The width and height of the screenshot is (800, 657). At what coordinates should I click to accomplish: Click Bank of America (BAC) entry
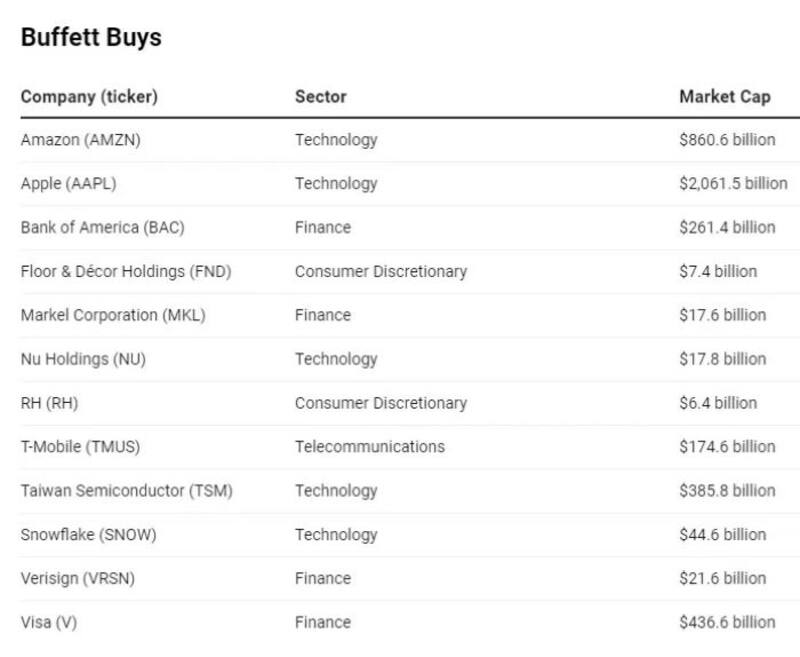click(102, 228)
